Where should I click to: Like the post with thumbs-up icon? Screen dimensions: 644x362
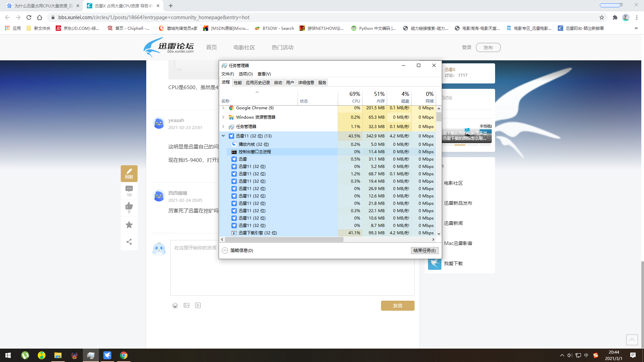pos(129,208)
